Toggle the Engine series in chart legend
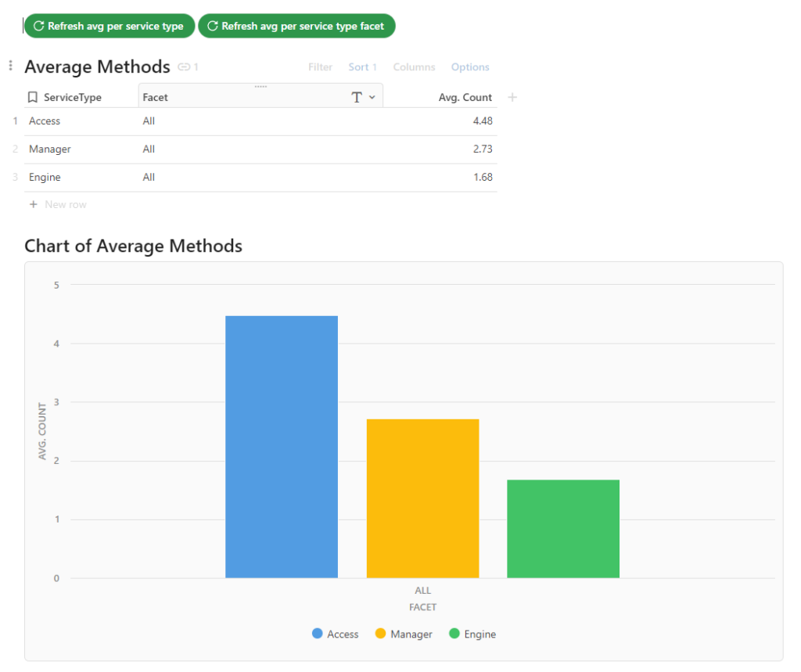 coord(472,634)
